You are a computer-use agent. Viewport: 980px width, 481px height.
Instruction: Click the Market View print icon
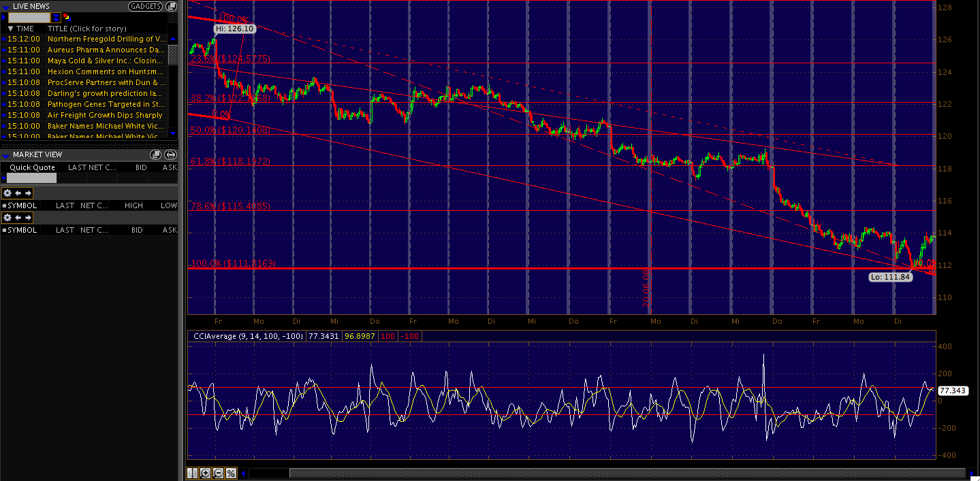coord(170,154)
